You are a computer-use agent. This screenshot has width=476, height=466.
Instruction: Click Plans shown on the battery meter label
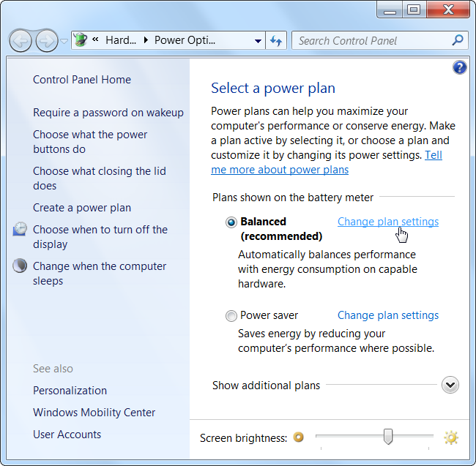tap(293, 198)
